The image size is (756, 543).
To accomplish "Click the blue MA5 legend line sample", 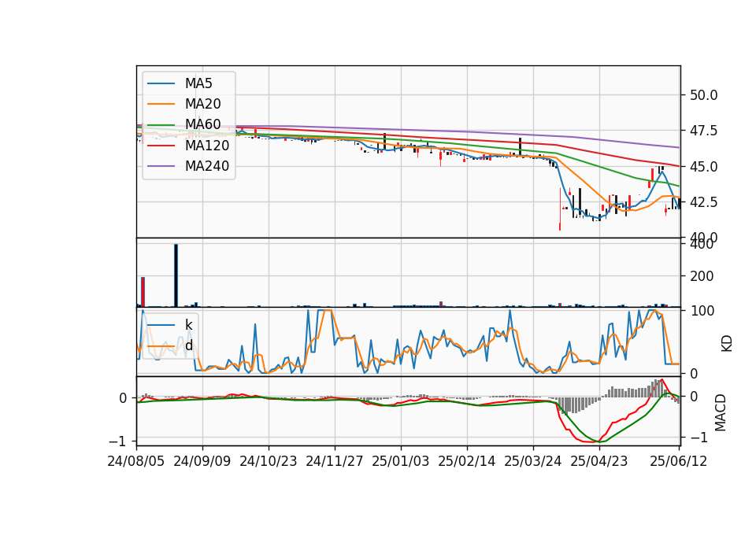I will point(161,83).
